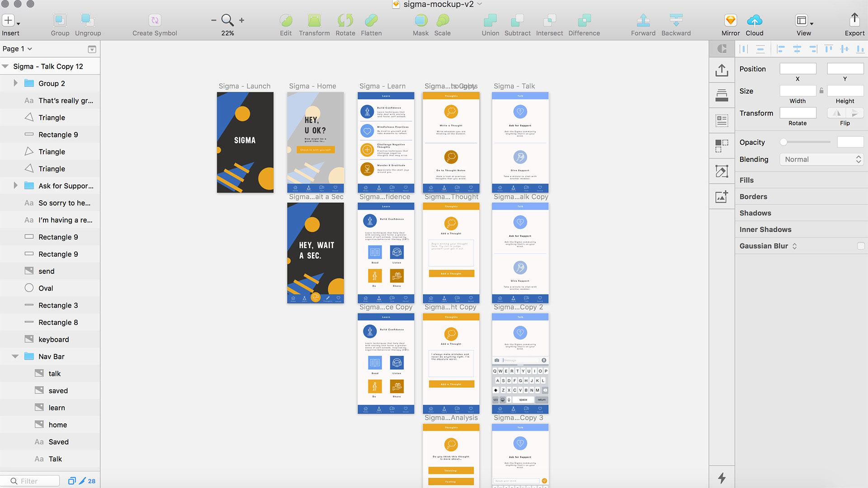Select the keyboard image layer
Viewport: 868px width, 488px height.
click(x=50, y=339)
